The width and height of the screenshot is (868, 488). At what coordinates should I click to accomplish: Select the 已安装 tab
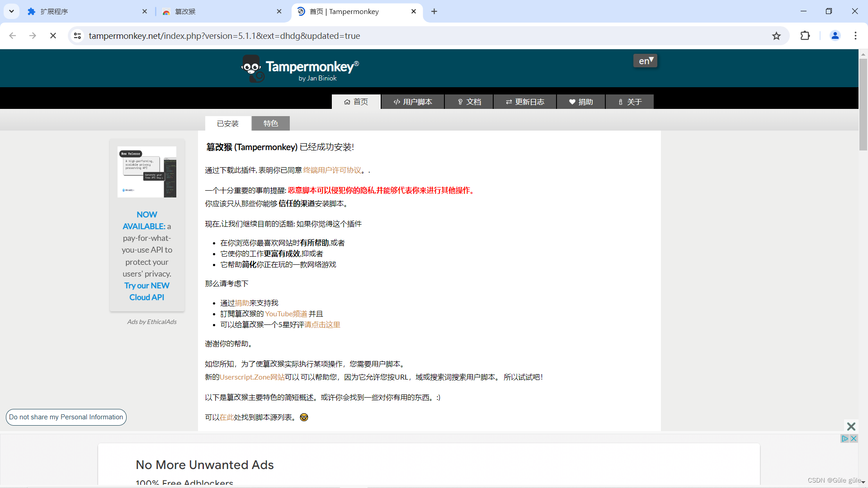[228, 123]
